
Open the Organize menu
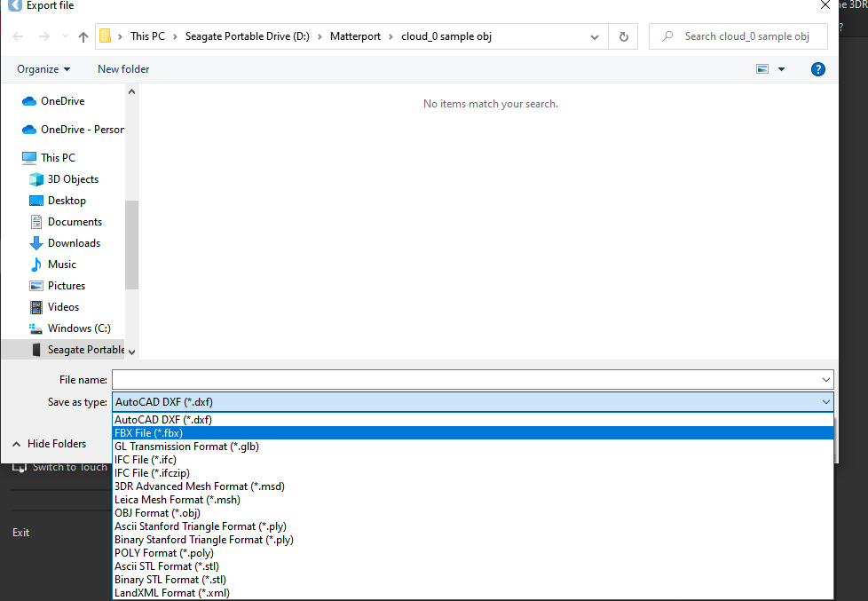tap(43, 69)
